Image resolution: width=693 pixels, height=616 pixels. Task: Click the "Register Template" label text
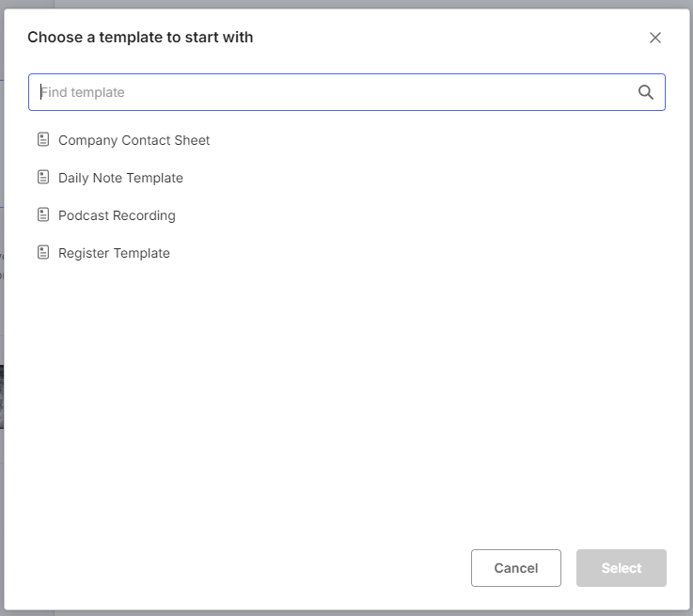pyautogui.click(x=114, y=253)
